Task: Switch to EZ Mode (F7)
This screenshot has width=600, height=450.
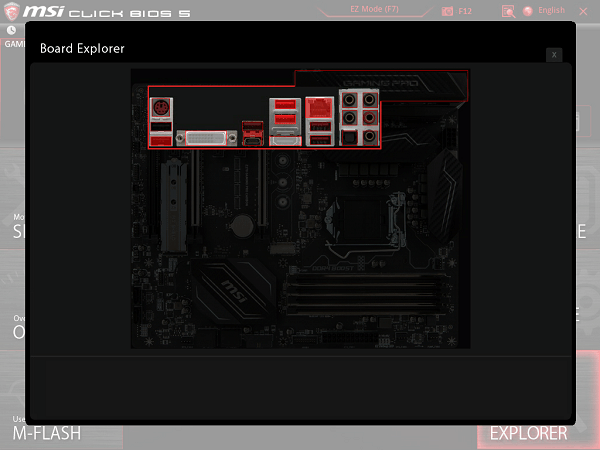Action: 374,9
